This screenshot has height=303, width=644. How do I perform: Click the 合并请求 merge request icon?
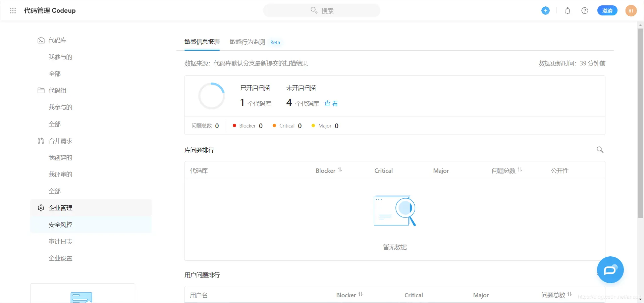point(41,141)
